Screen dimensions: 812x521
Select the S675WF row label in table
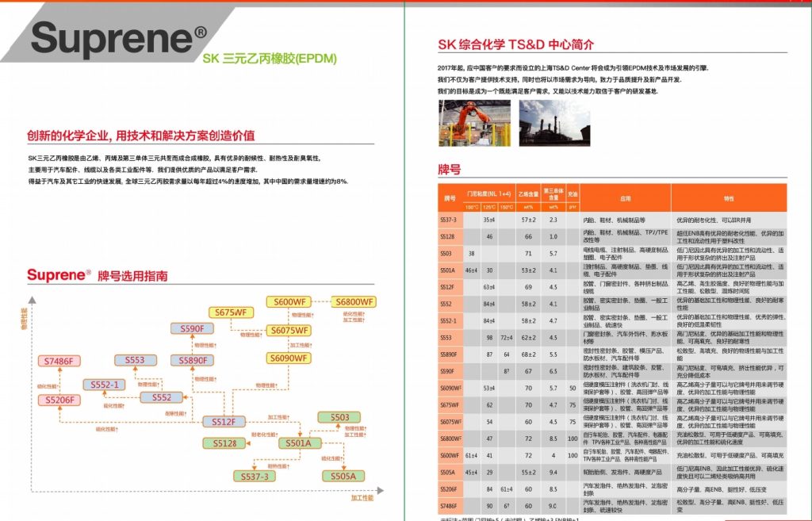click(x=450, y=405)
